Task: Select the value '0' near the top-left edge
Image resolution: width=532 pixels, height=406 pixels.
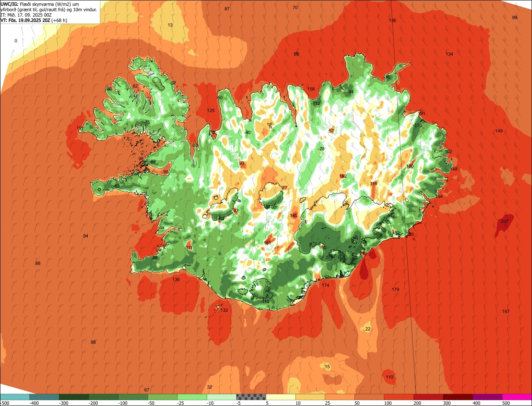Action: [x=16, y=41]
